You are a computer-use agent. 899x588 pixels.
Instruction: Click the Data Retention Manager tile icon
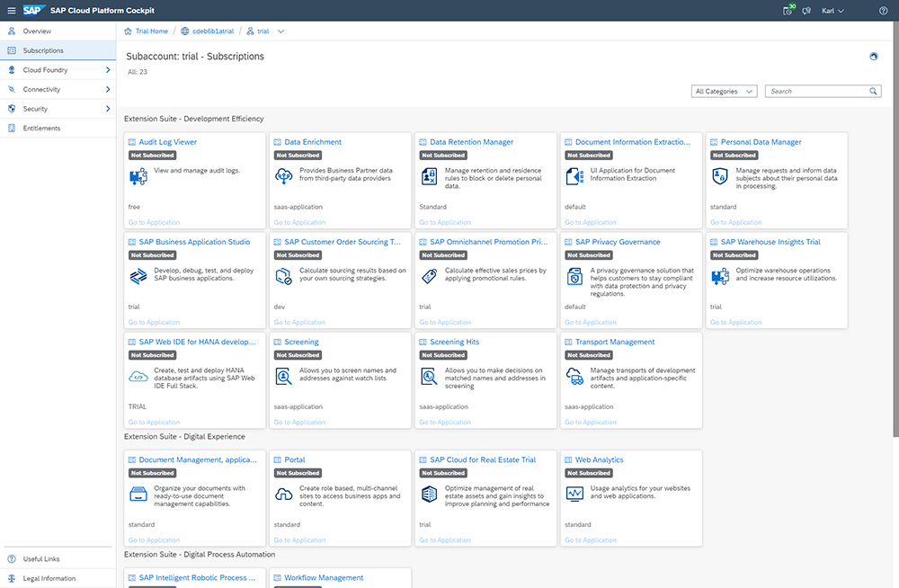428,176
